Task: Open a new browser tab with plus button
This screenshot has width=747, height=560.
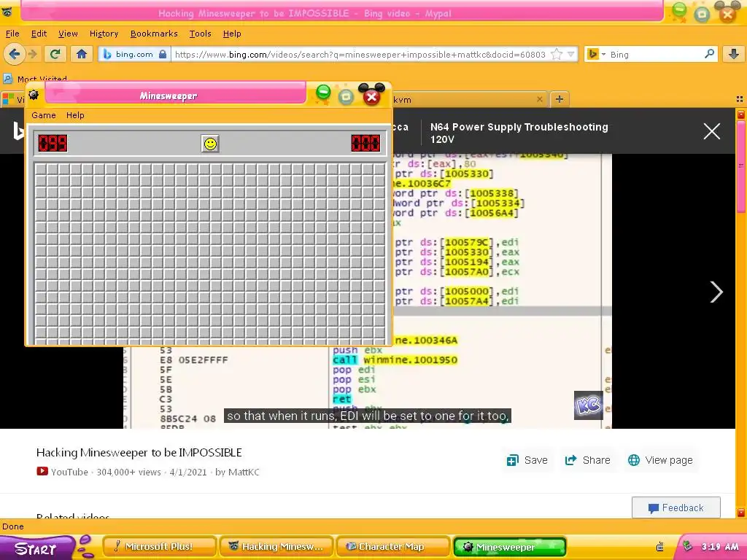Action: click(560, 99)
